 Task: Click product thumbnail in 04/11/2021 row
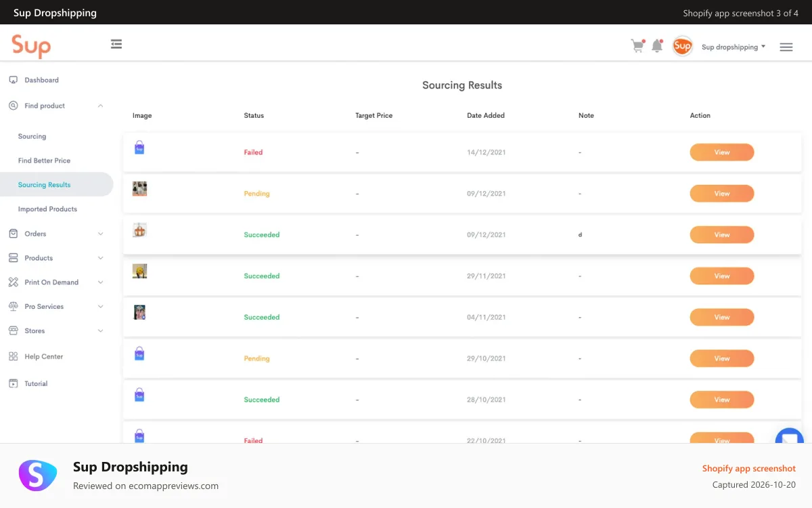point(139,312)
